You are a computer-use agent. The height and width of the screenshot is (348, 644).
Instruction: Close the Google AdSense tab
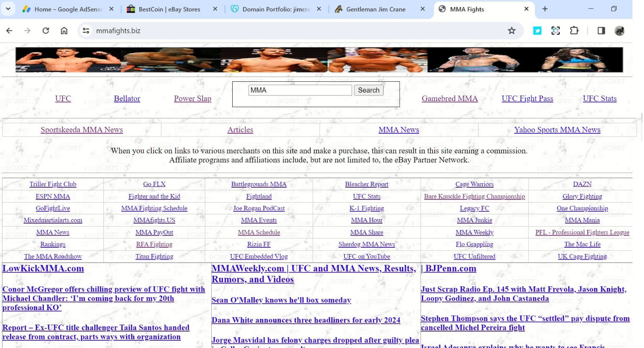click(x=111, y=9)
